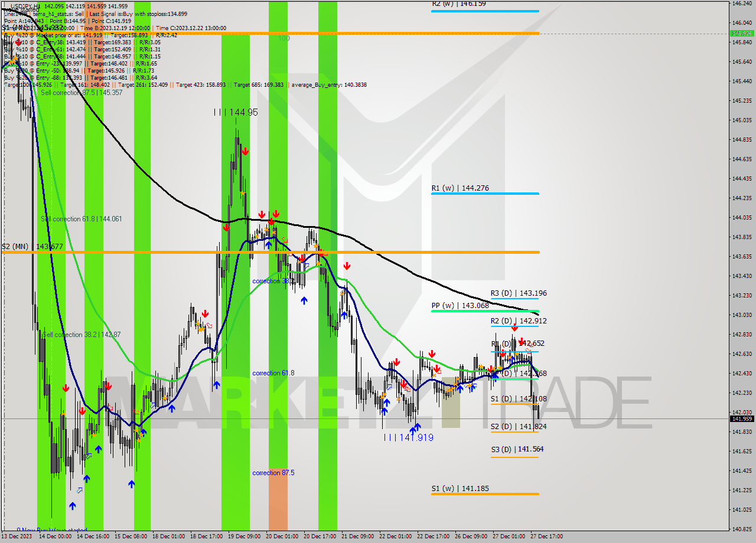This screenshot has height=543, width=756.
Task: Select the S1 (D) | 142.108 support label
Action: coord(519,399)
